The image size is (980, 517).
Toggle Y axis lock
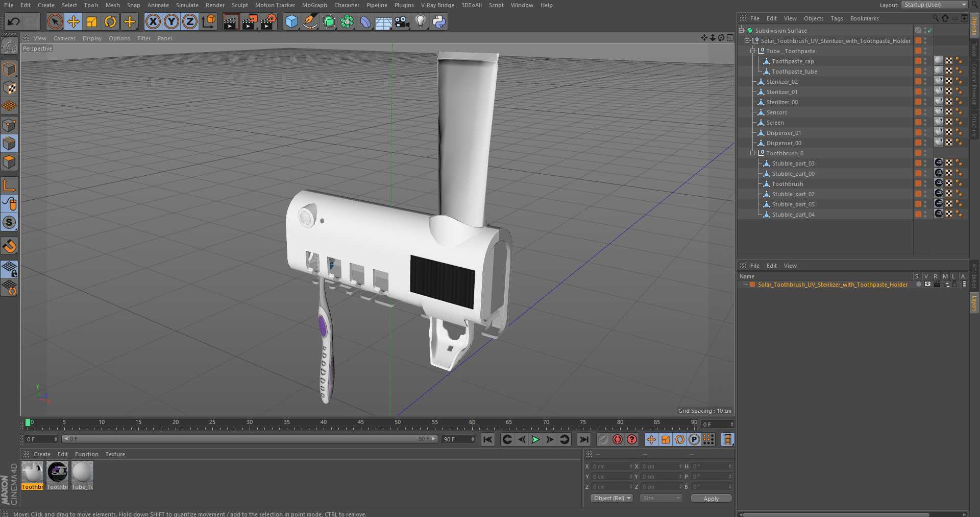point(171,21)
